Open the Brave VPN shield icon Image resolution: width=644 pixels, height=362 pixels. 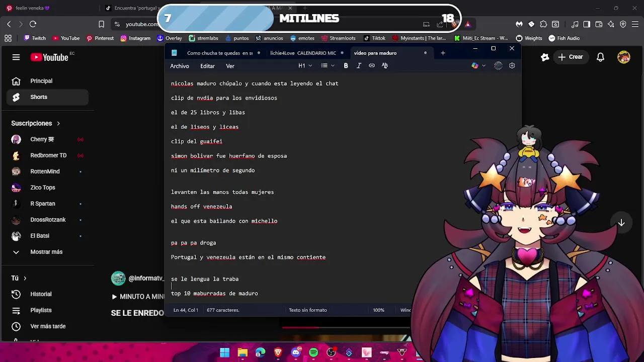623,24
